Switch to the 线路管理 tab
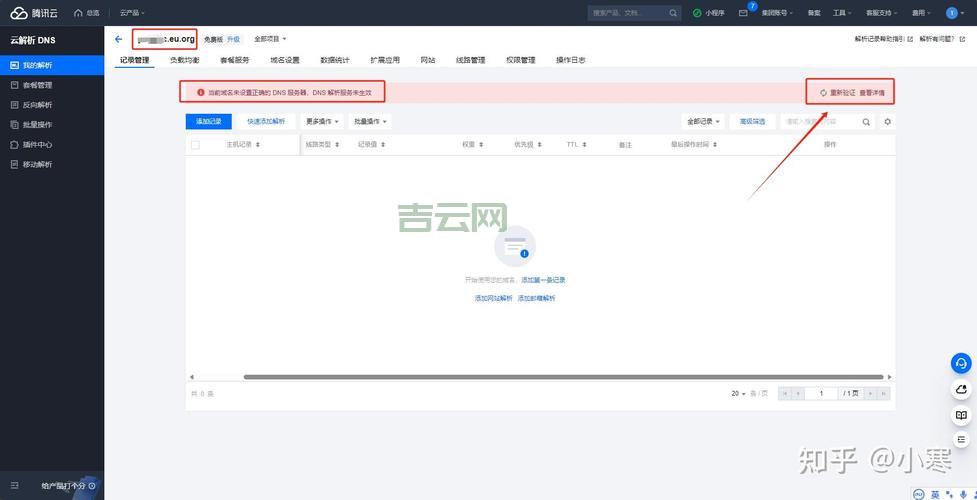 (470, 60)
